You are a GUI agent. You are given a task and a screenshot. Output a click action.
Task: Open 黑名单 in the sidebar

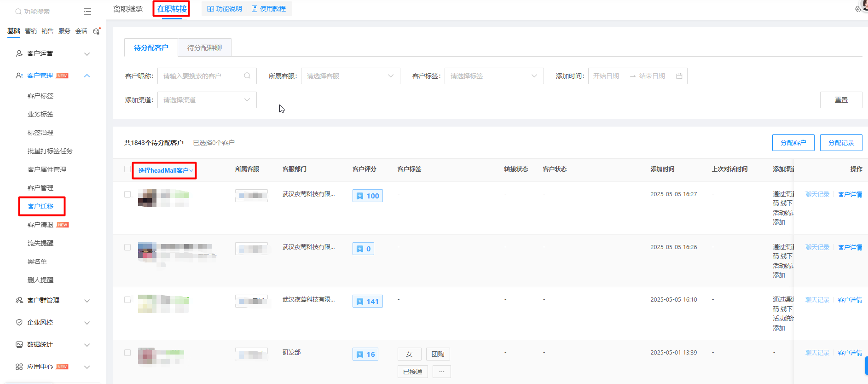tap(37, 262)
